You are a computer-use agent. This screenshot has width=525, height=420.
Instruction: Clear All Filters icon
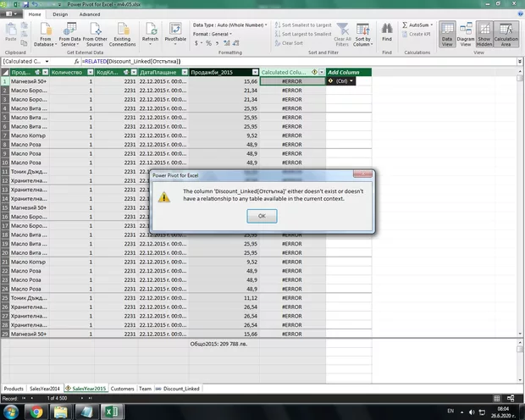click(343, 30)
